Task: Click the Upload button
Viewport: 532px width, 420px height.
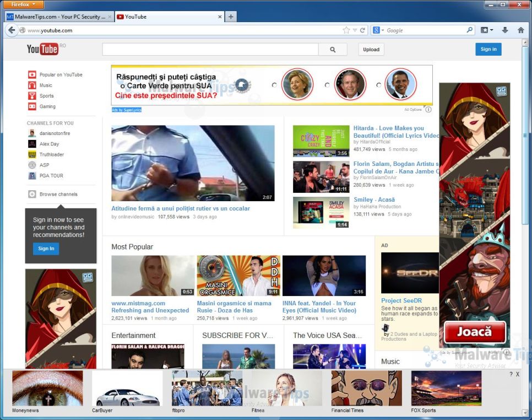Action: 371,49
